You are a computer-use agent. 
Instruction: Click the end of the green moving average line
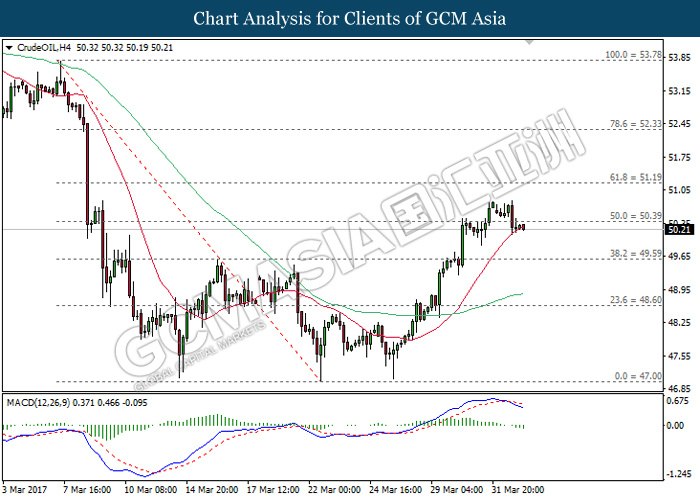(522, 293)
